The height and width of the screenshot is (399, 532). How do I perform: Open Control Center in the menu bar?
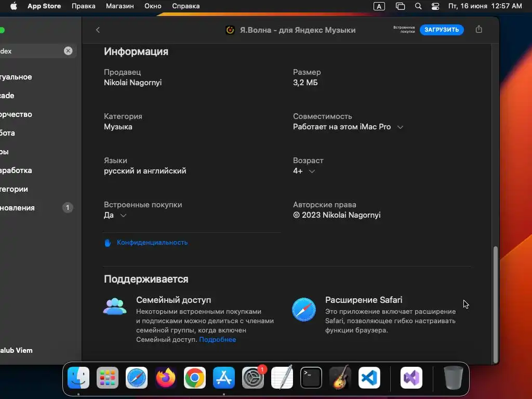[435, 6]
